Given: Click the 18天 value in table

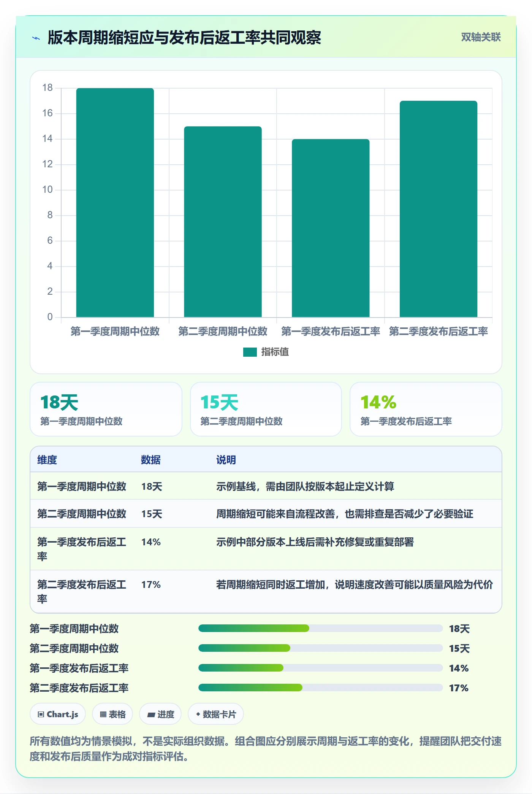Looking at the screenshot, I should coord(152,486).
